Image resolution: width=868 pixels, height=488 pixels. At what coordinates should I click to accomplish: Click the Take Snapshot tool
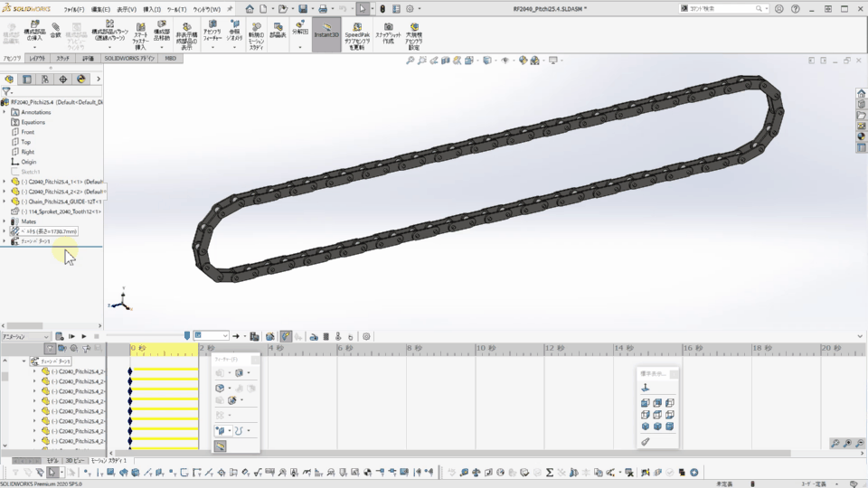[388, 33]
